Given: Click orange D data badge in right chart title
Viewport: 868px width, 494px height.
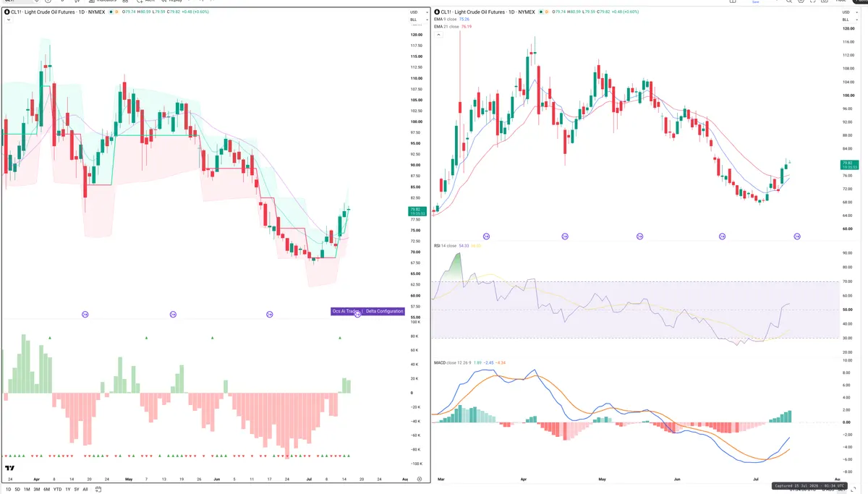Looking at the screenshot, I should pos(547,12).
